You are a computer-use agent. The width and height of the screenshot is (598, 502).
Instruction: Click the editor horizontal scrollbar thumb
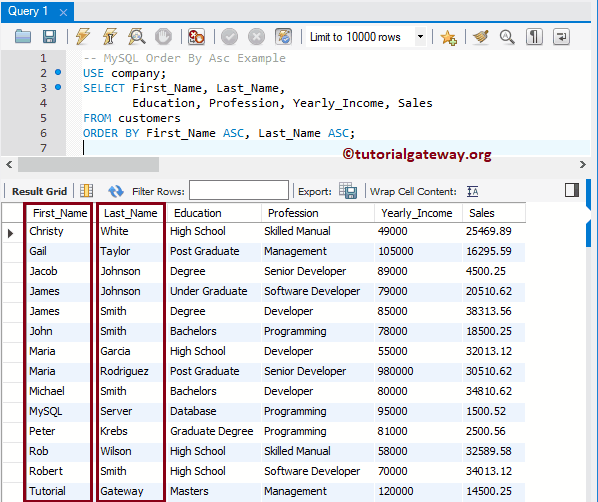[x=88, y=164]
